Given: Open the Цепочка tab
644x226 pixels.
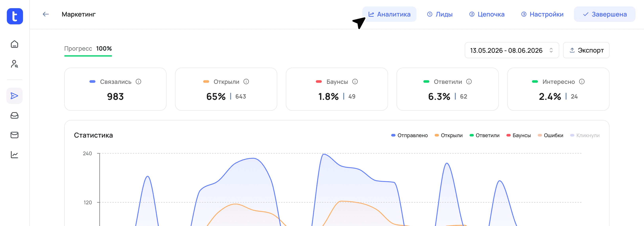Looking at the screenshot, I should pos(487,14).
